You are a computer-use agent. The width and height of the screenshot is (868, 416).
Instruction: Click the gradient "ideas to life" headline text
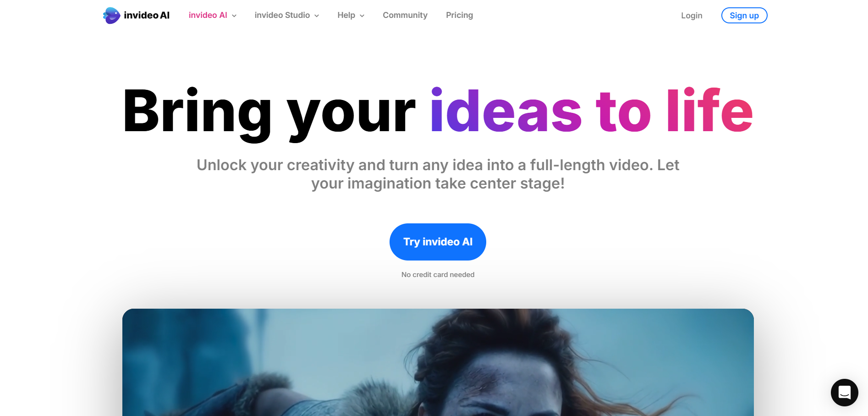[x=592, y=111]
